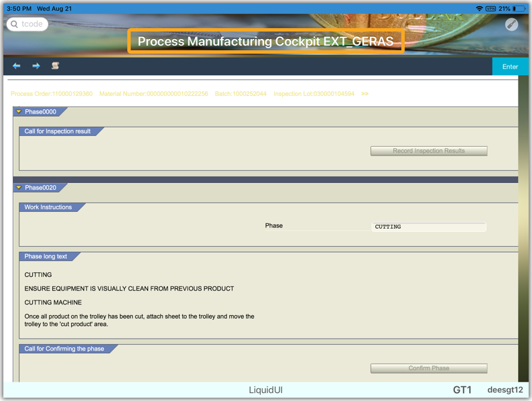This screenshot has height=401, width=532.
Task: Click the forward arrow in the toolbar
Action: [36, 66]
